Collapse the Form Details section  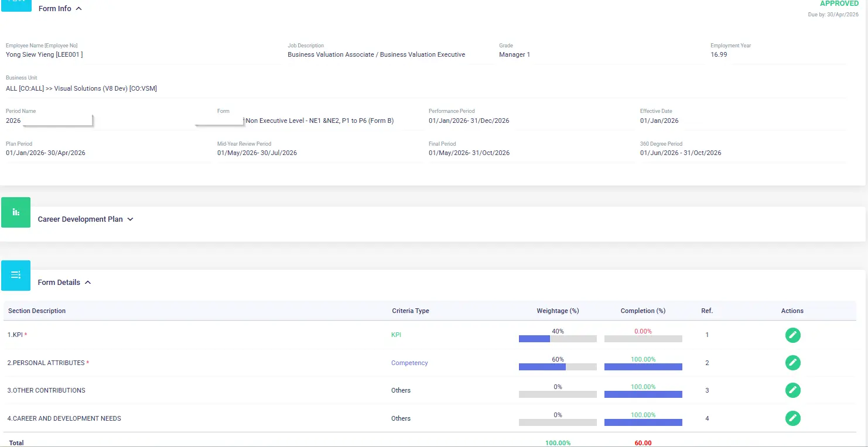point(88,283)
